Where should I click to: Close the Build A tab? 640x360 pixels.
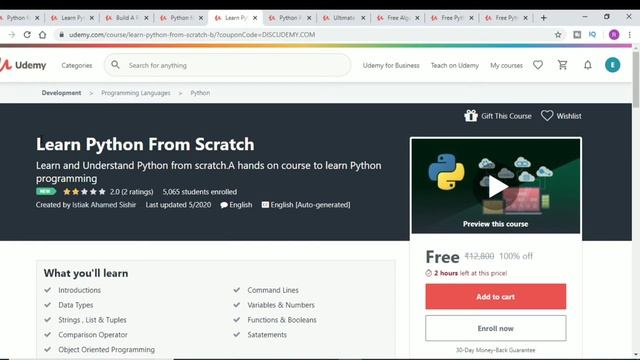tap(146, 18)
